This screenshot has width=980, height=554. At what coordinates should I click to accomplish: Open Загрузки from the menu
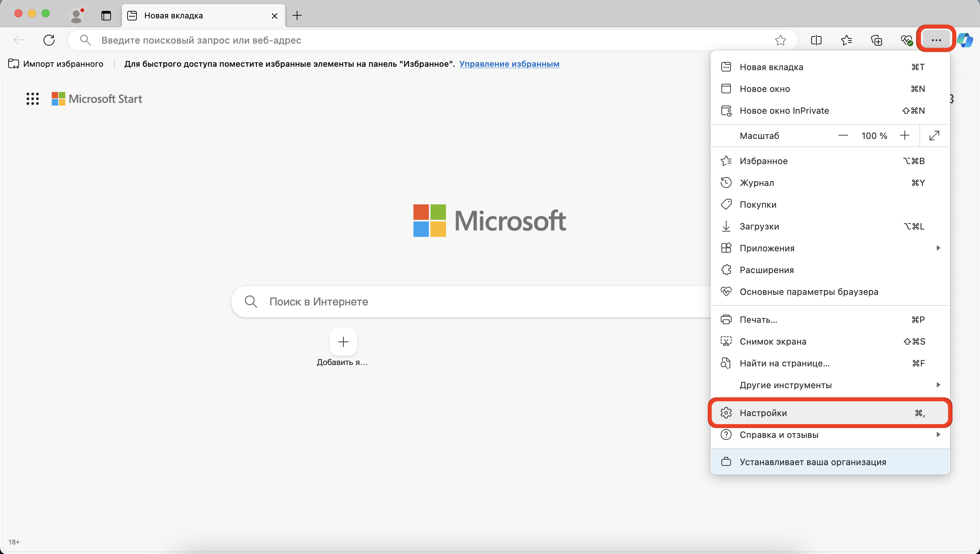830,226
